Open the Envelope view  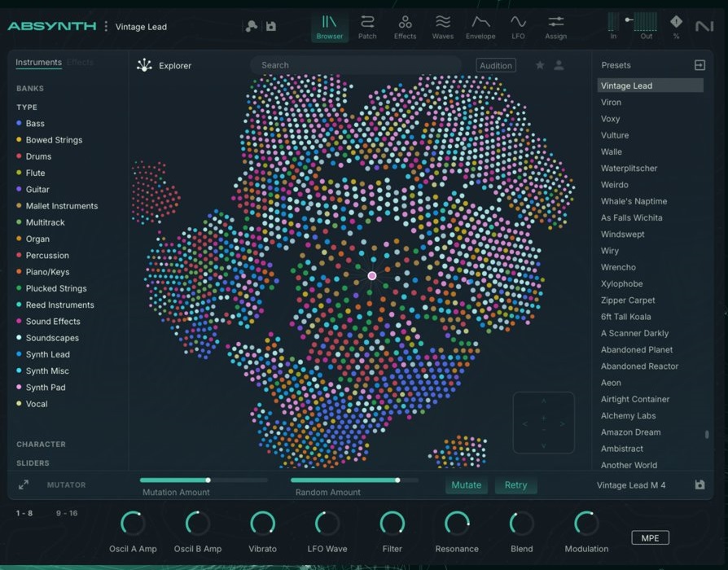click(480, 27)
